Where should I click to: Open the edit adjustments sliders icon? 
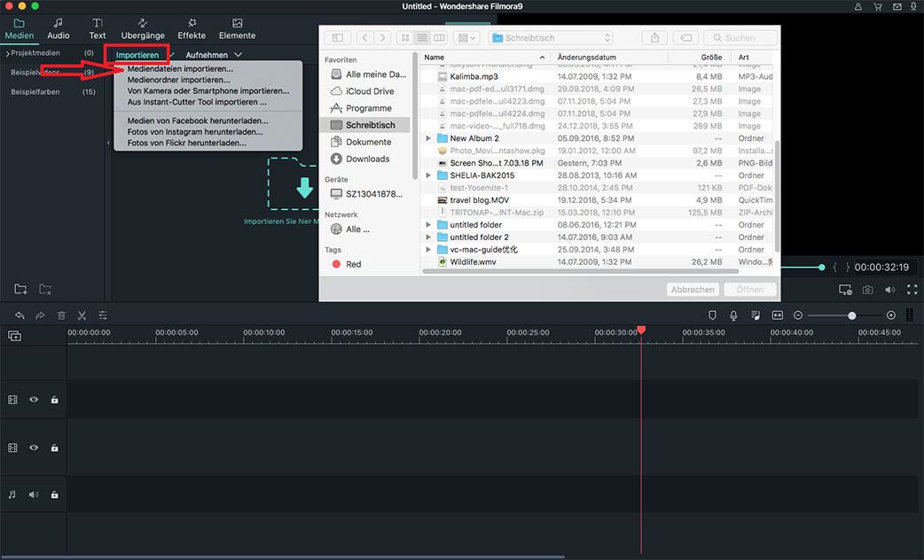point(103,315)
